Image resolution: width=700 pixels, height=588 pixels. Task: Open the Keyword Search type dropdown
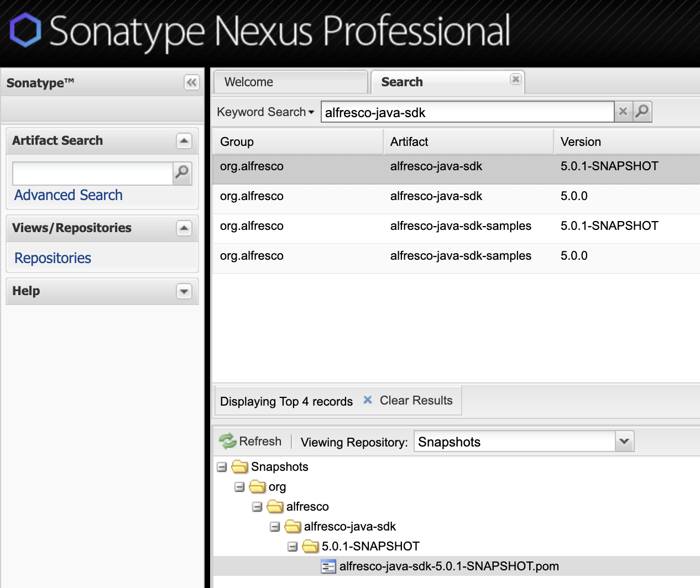coord(265,112)
